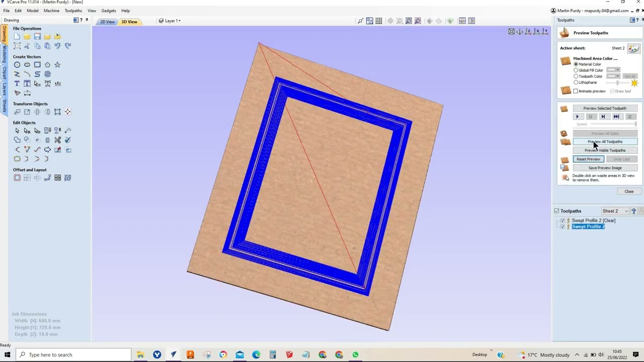Image resolution: width=644 pixels, height=362 pixels.
Task: Uncheck the highlighted Swept Profile 2 toolpath
Action: (x=562, y=227)
